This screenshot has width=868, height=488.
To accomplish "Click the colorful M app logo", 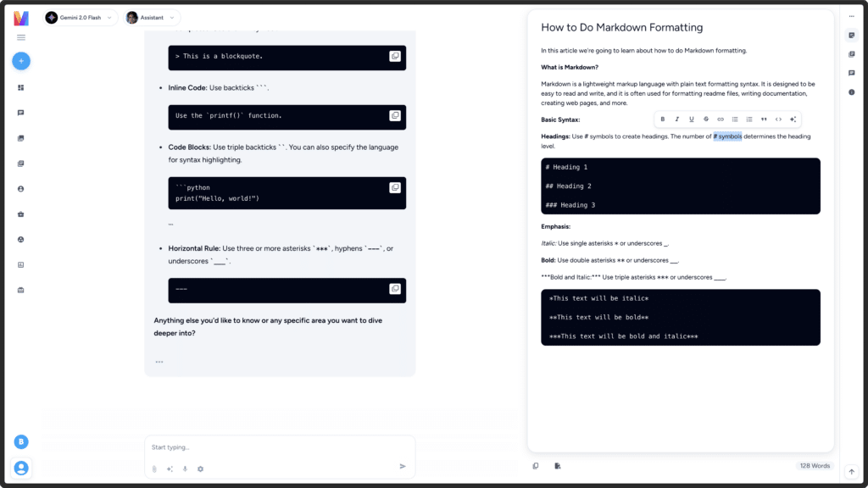I will click(21, 18).
